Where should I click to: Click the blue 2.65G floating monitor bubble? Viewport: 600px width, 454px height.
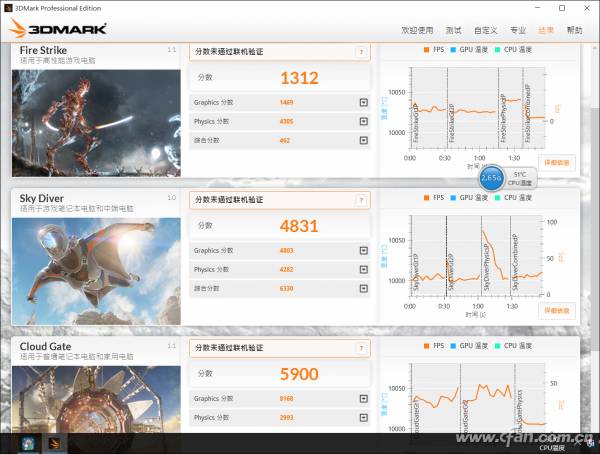(x=491, y=178)
